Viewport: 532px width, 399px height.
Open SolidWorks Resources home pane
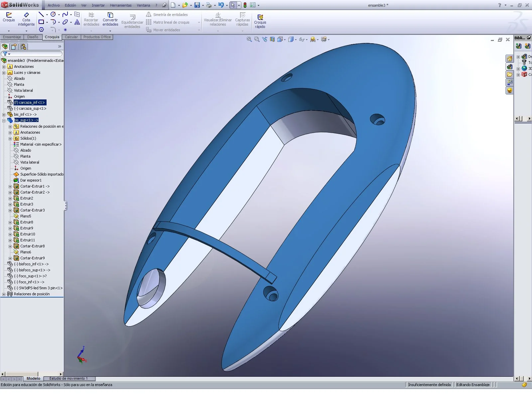pos(509,59)
